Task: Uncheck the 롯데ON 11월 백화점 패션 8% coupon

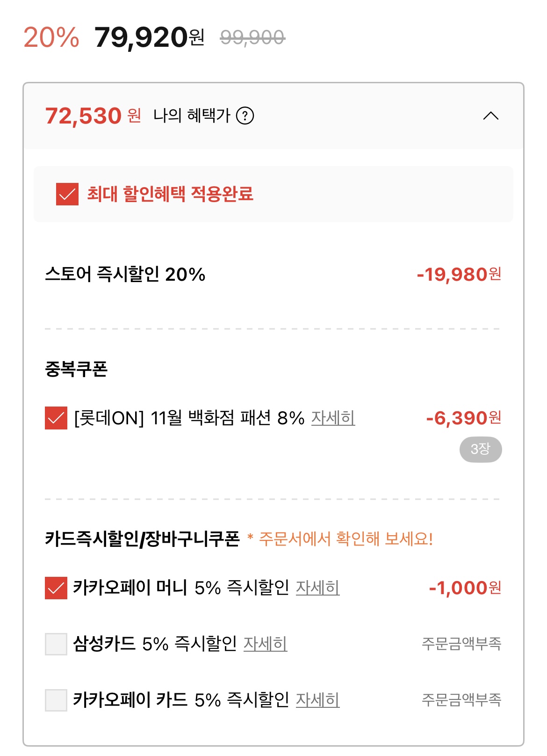Action: (x=56, y=418)
